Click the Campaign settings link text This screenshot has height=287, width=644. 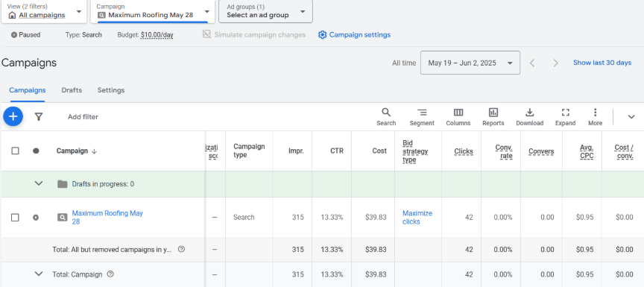tap(360, 35)
